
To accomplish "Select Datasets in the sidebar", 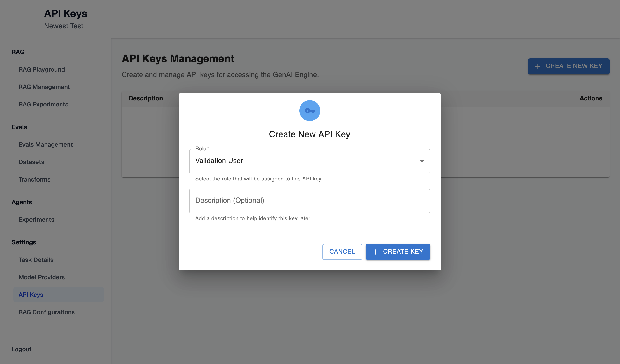I will [x=31, y=162].
